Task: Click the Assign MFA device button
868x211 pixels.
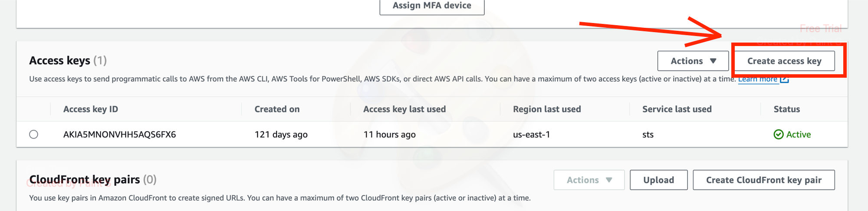Action: [x=432, y=6]
